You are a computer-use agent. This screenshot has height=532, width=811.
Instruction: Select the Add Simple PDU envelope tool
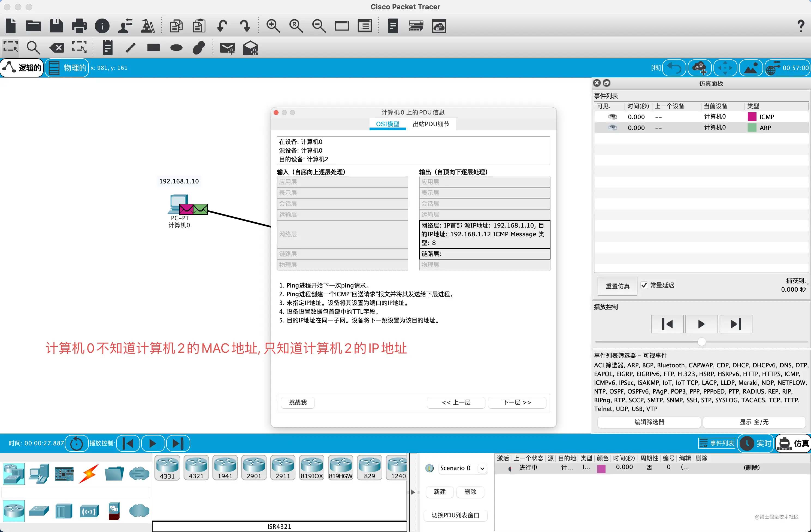click(227, 48)
